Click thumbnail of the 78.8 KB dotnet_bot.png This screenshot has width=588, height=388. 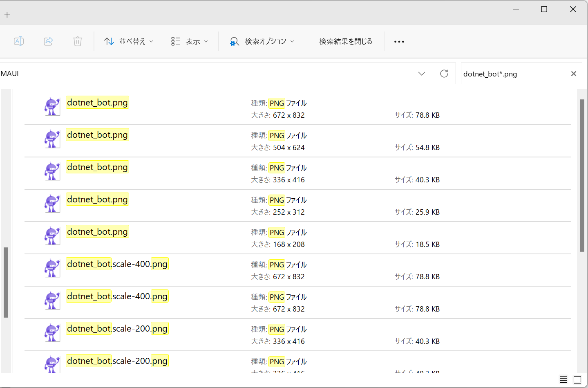tap(52, 107)
